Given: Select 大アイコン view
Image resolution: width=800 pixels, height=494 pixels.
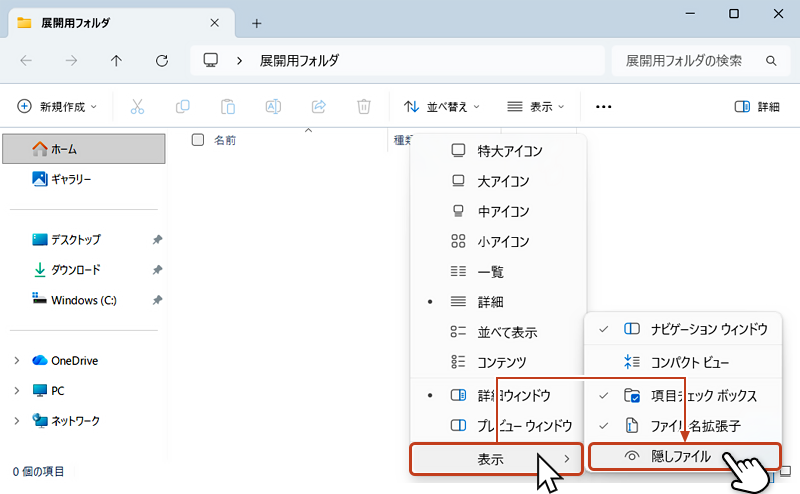Looking at the screenshot, I should coord(498,181).
